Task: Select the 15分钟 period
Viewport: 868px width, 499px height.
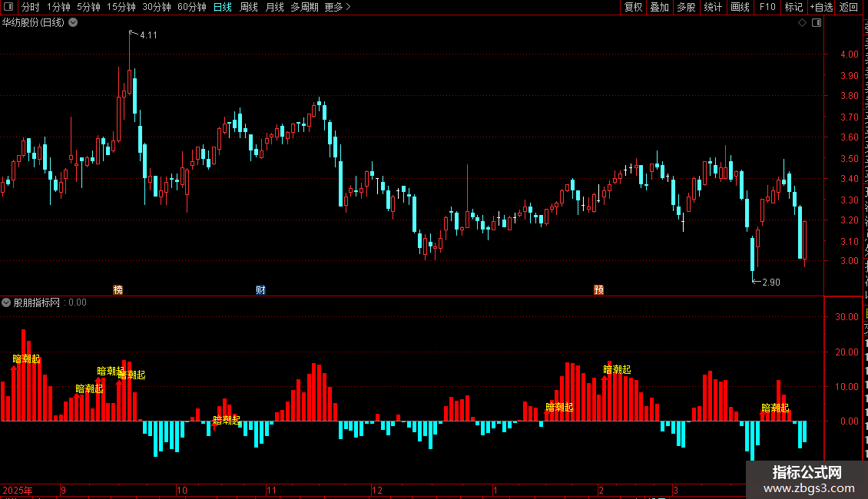Action: [121, 7]
